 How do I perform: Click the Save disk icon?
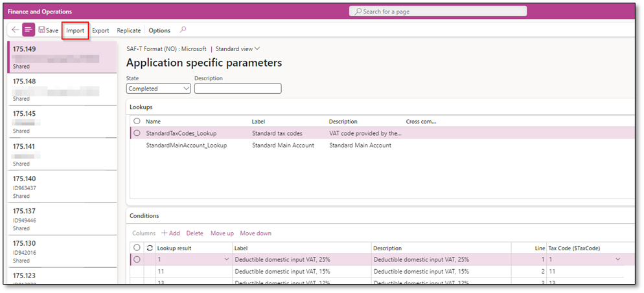42,30
